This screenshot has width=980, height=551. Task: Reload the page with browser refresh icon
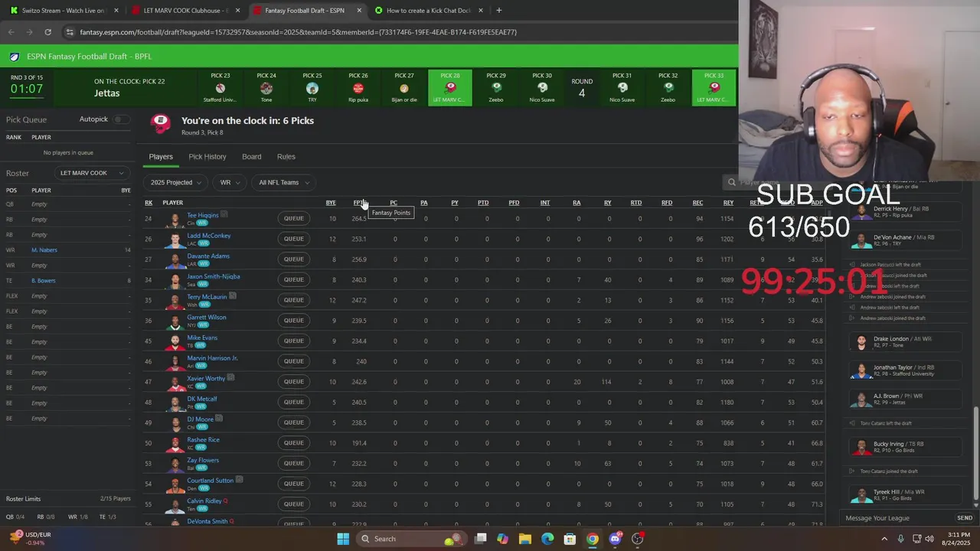(47, 32)
